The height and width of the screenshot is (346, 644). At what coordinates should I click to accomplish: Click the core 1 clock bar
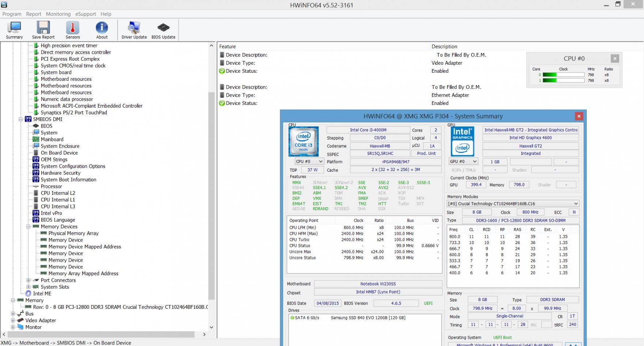[564, 80]
